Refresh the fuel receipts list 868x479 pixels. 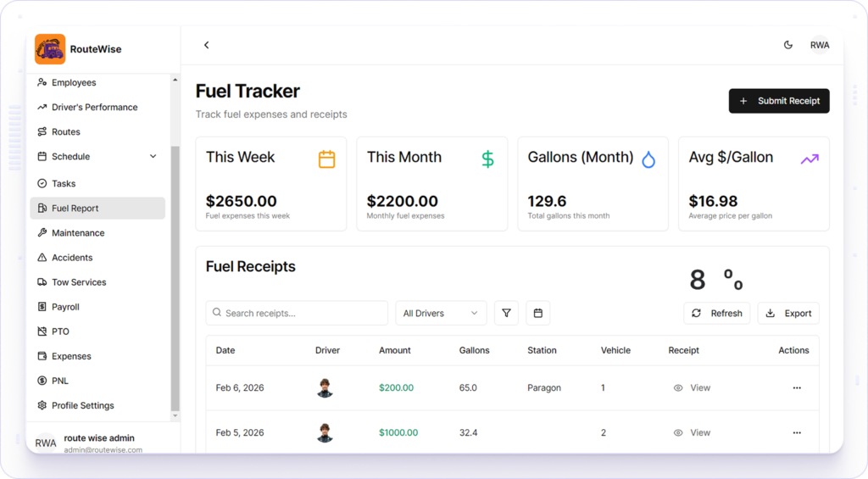716,313
